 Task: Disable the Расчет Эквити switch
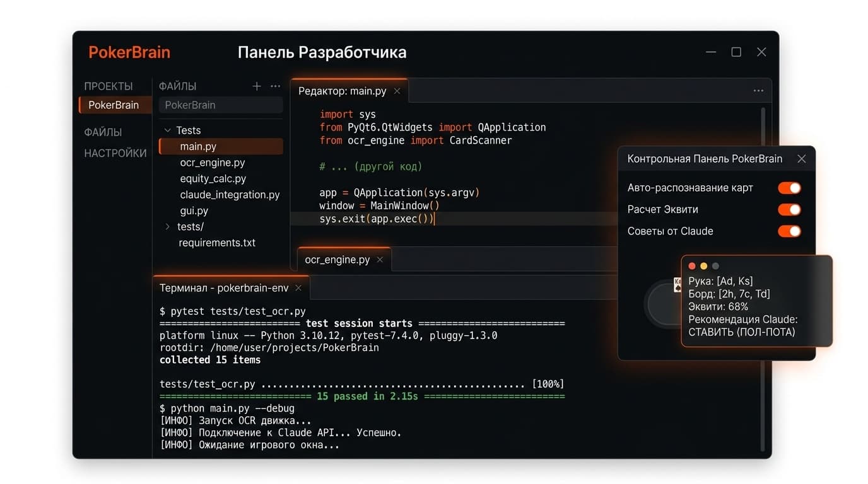789,209
